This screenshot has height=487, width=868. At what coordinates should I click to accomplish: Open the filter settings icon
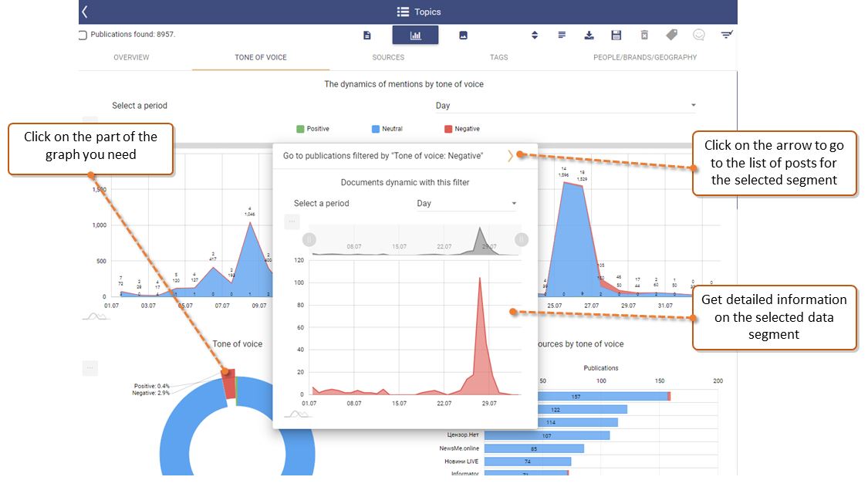click(726, 35)
